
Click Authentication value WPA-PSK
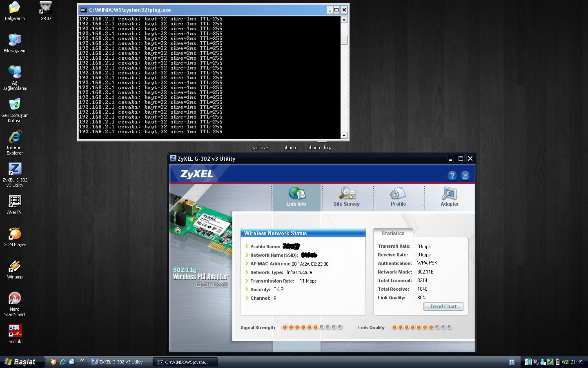427,263
